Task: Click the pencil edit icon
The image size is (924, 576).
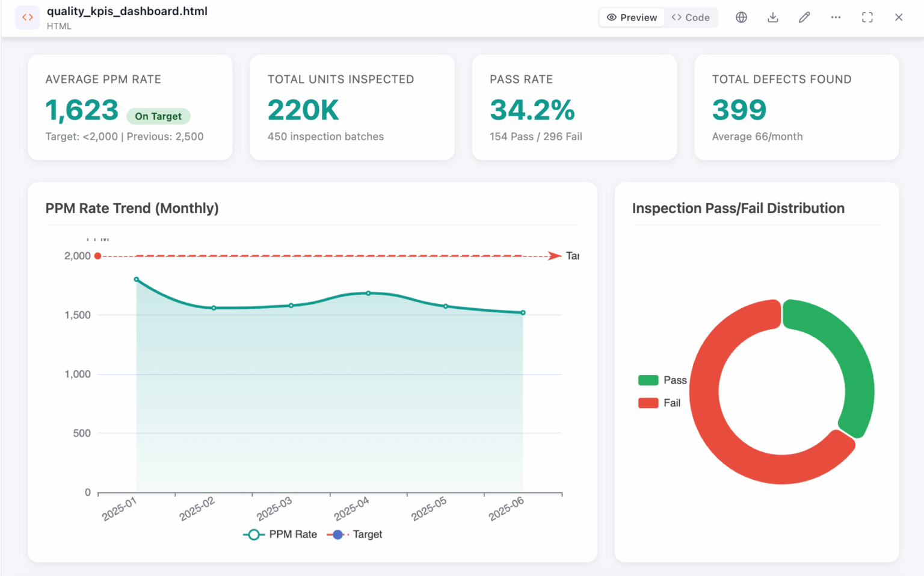Action: (804, 17)
